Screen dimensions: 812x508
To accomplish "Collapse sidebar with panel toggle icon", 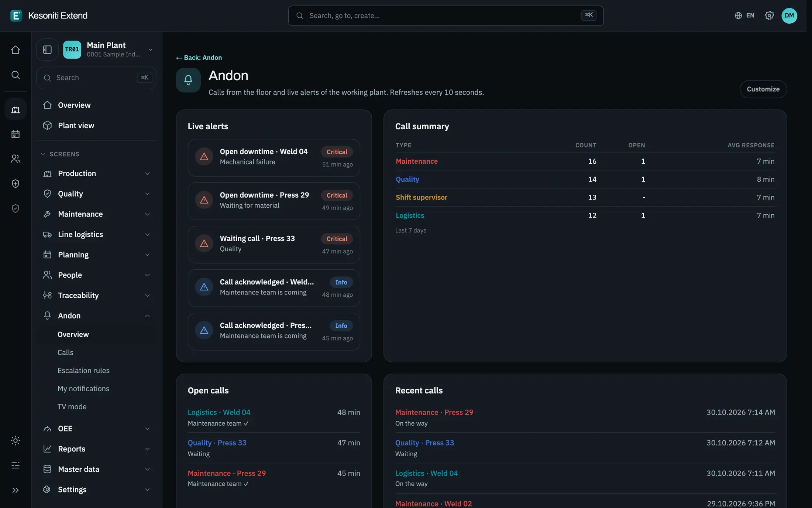I will pos(47,50).
